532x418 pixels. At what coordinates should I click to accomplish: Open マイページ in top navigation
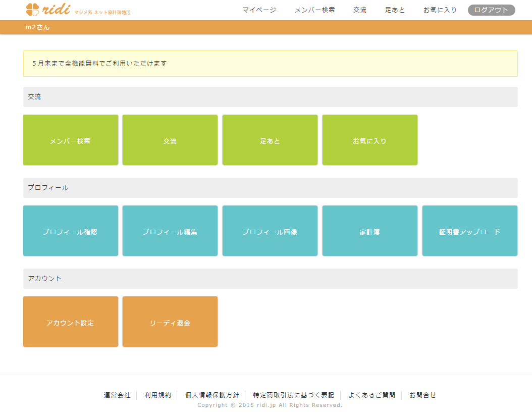(259, 10)
